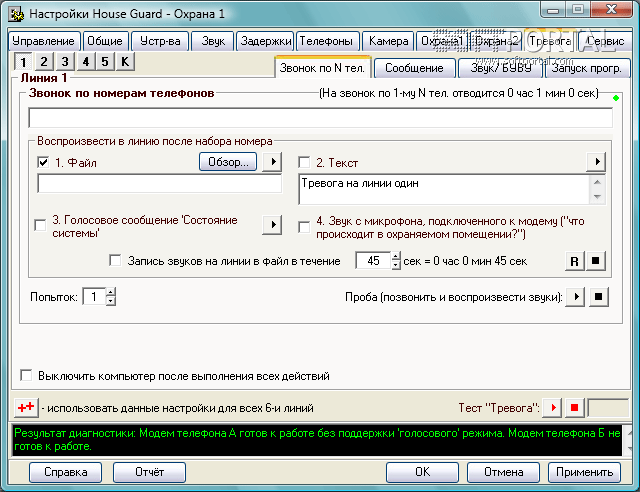The image size is (640, 492).
Task: Open the 'Сервис' tab
Action: click(x=605, y=41)
